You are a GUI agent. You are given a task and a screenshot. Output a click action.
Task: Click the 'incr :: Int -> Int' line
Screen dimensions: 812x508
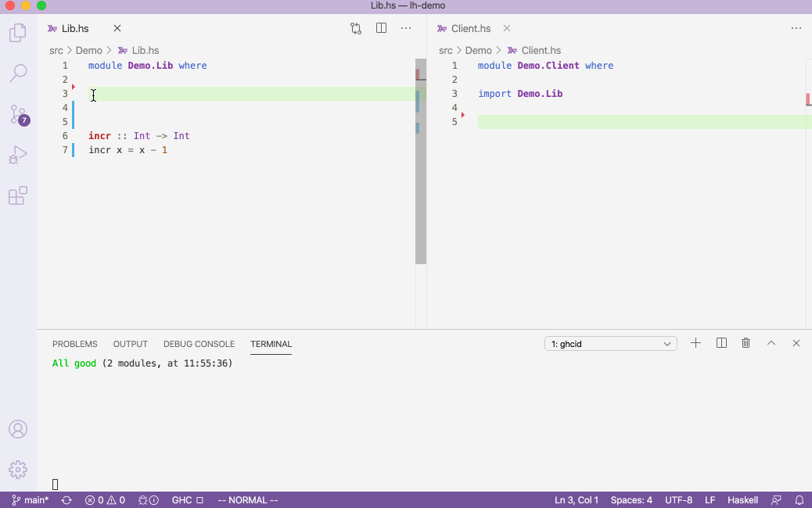[x=138, y=136]
